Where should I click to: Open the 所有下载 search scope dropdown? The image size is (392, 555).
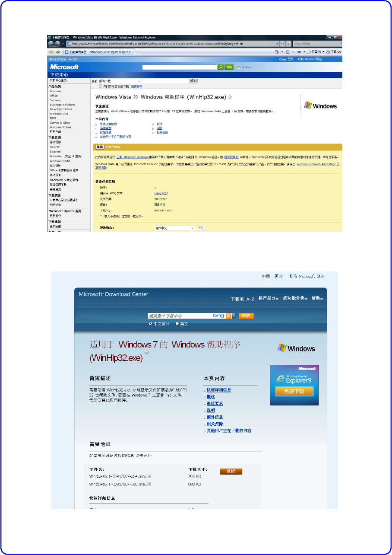tap(120, 81)
